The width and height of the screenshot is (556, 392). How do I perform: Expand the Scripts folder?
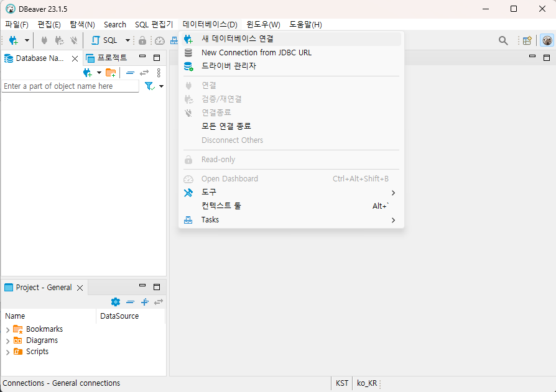click(8, 352)
